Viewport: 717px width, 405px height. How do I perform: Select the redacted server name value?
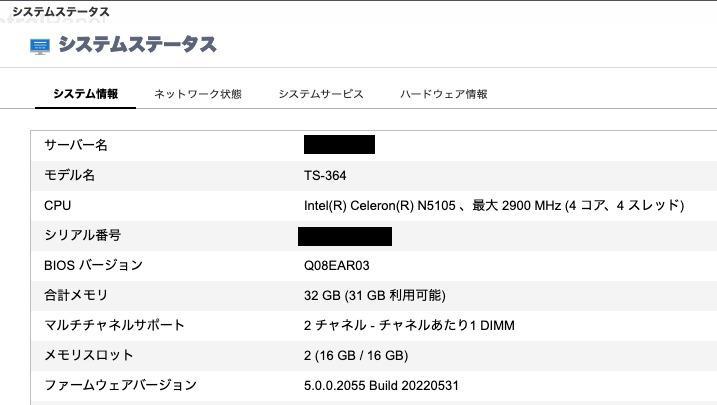pos(339,144)
